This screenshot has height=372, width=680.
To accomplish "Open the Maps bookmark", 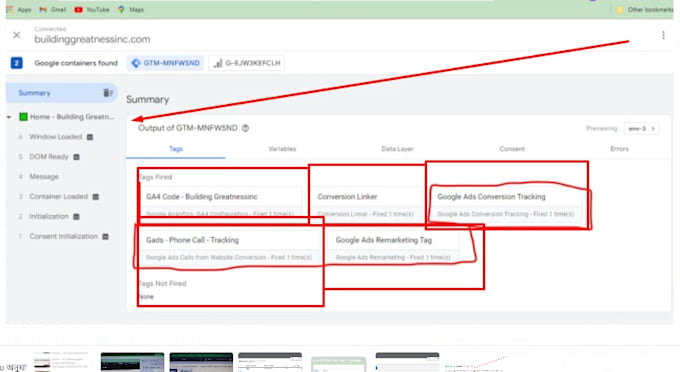I will tap(131, 10).
